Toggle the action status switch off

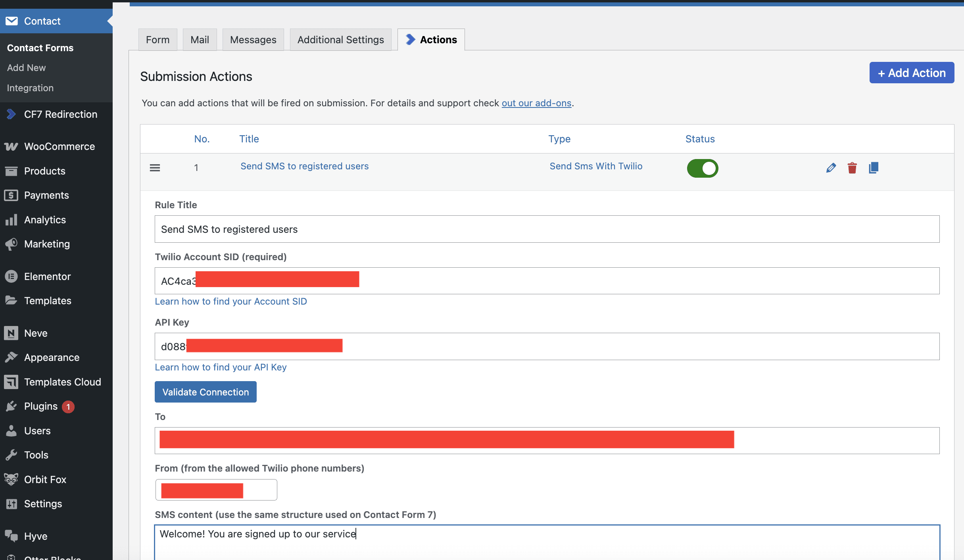[703, 168]
